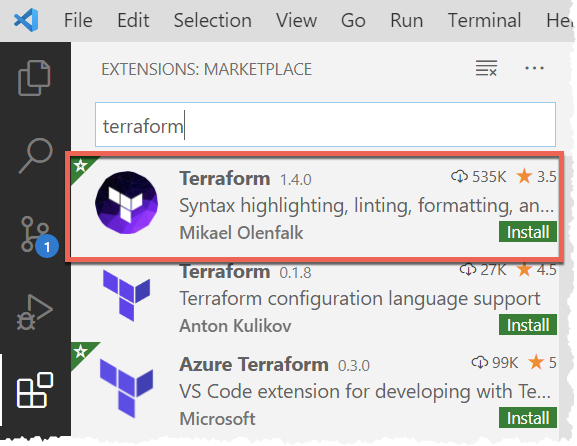Open the Search view in activity bar
577x446 pixels.
[x=36, y=156]
